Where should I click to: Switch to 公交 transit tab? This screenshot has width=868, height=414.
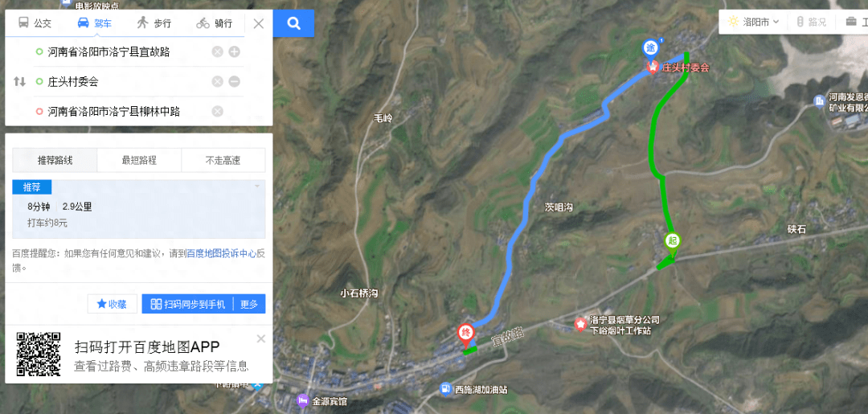35,23
